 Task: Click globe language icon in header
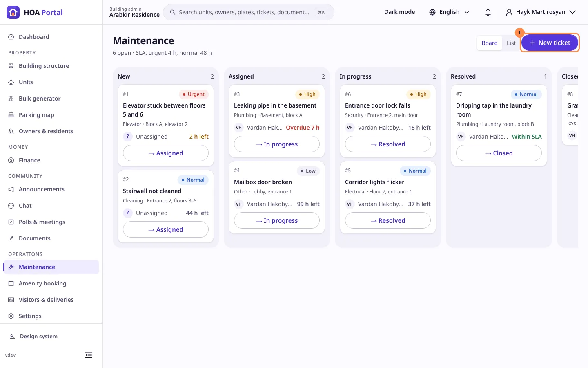click(432, 12)
